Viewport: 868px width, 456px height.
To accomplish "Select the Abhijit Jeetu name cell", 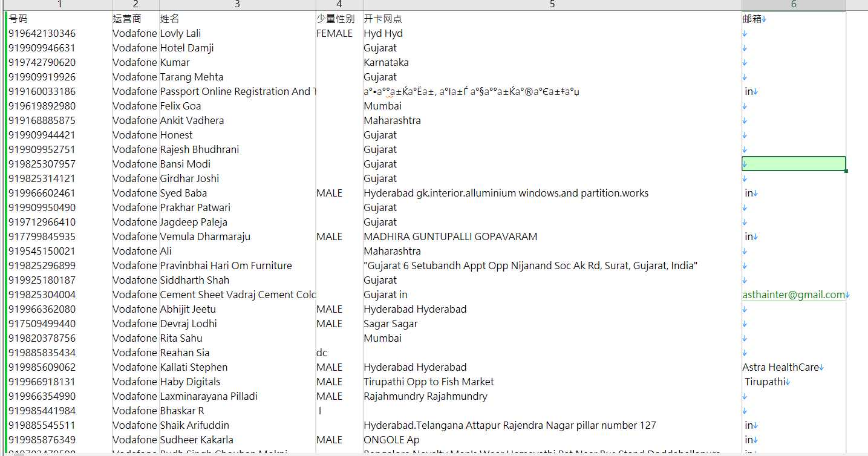I will tap(237, 309).
